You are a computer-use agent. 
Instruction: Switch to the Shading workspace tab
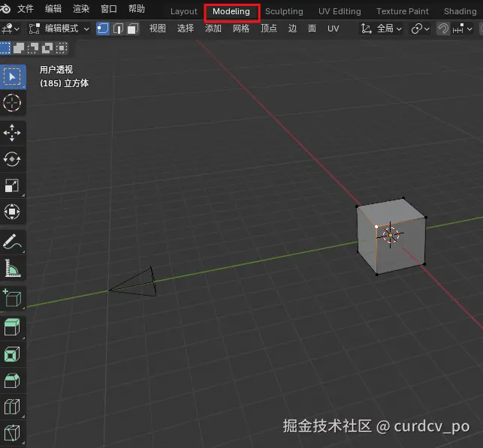tap(460, 11)
